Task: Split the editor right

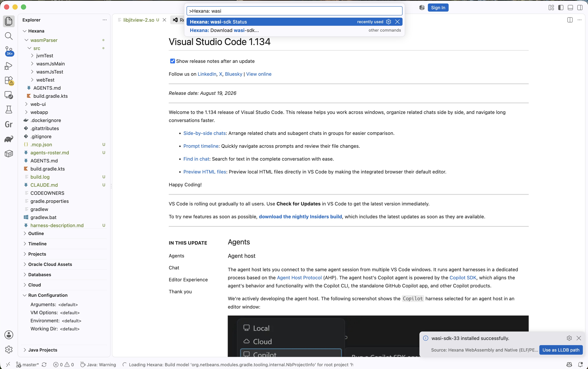Action: click(x=570, y=20)
